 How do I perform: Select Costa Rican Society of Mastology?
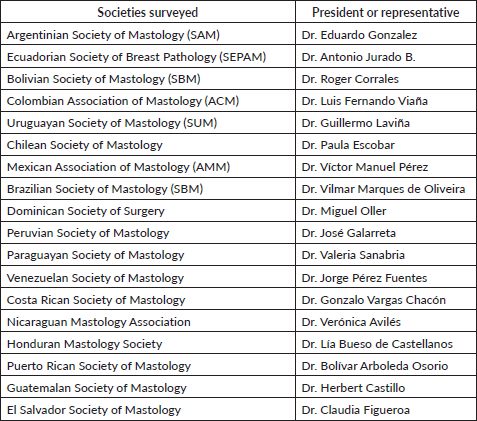pyautogui.click(x=96, y=300)
